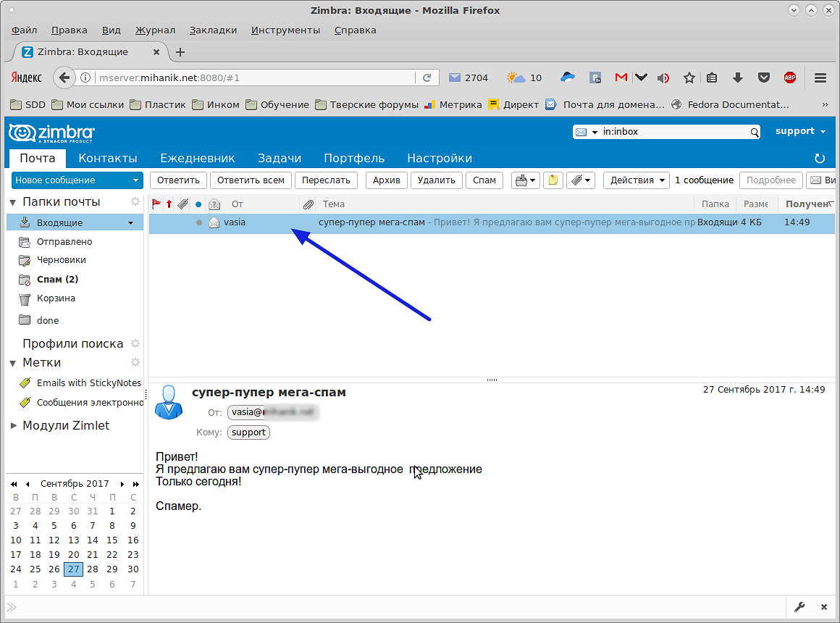Open the Новое сообщение dropdown arrow
840x623 pixels.
[x=135, y=180]
